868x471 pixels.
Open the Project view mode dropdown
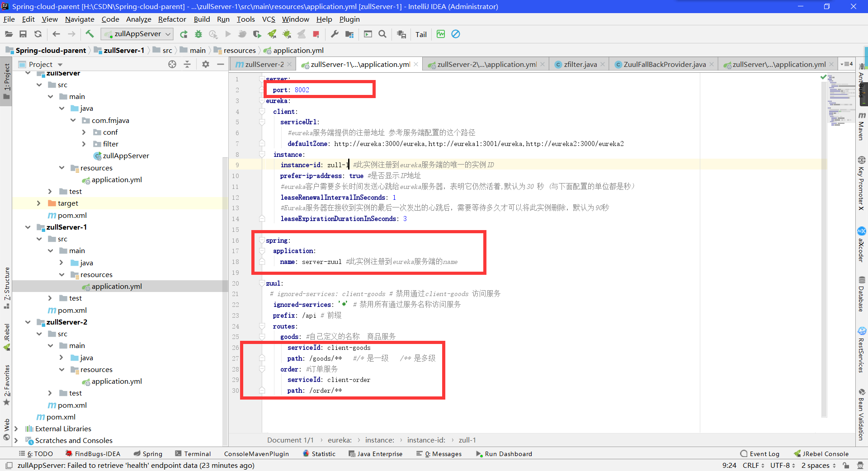[60, 65]
